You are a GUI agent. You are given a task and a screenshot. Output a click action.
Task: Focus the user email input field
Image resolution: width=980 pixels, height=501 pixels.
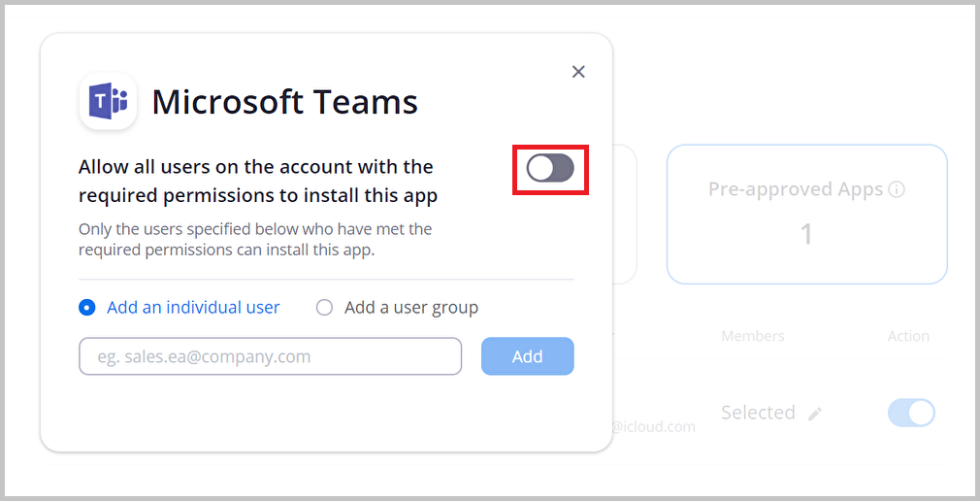point(270,356)
